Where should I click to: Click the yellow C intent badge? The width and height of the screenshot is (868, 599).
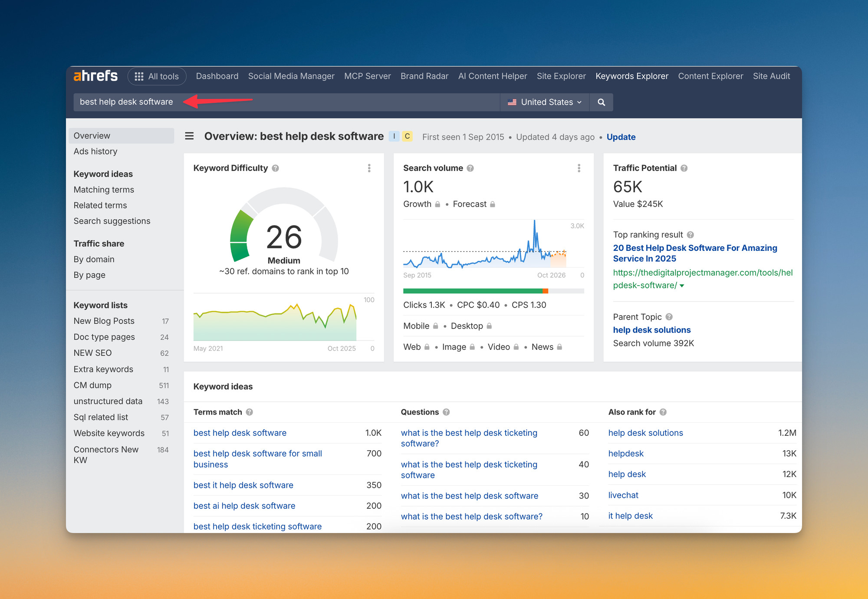(x=407, y=136)
